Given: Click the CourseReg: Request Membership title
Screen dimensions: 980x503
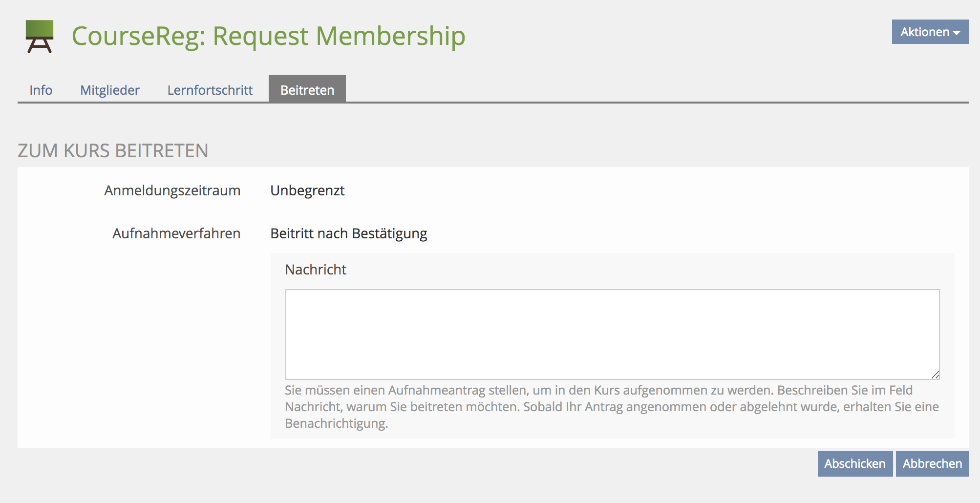Looking at the screenshot, I should coord(269,36).
